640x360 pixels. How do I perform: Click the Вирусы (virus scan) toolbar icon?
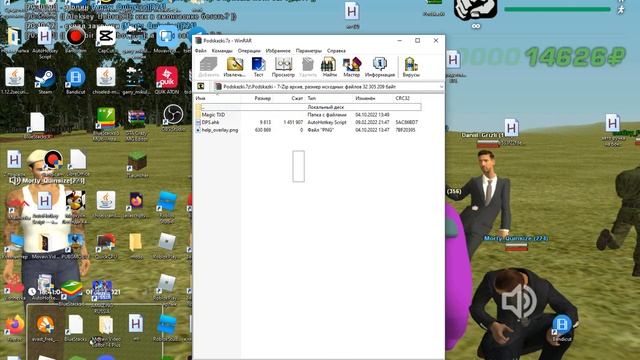coord(411,67)
